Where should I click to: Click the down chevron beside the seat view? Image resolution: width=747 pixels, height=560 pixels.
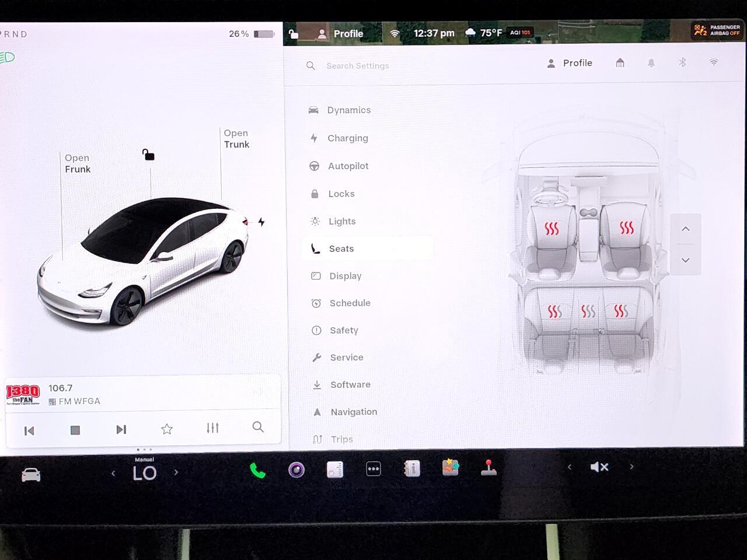pos(686,260)
